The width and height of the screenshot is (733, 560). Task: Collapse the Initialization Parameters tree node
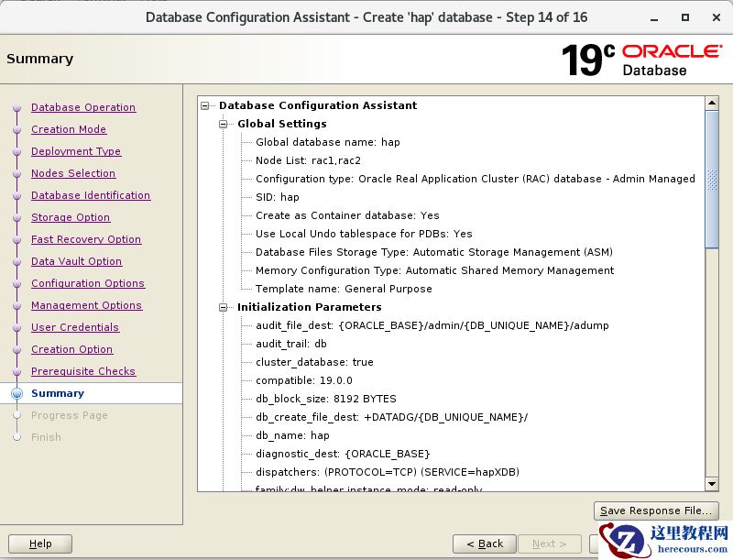click(224, 307)
